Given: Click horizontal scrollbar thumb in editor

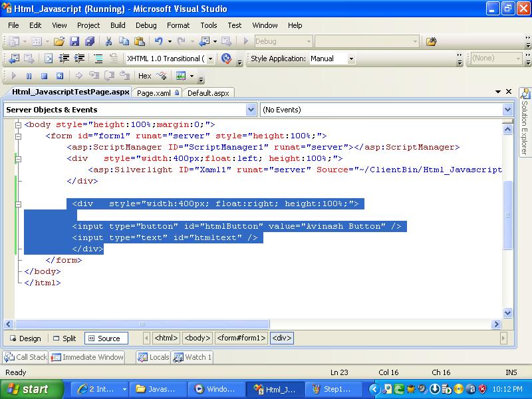Looking at the screenshot, I should coord(142,324).
